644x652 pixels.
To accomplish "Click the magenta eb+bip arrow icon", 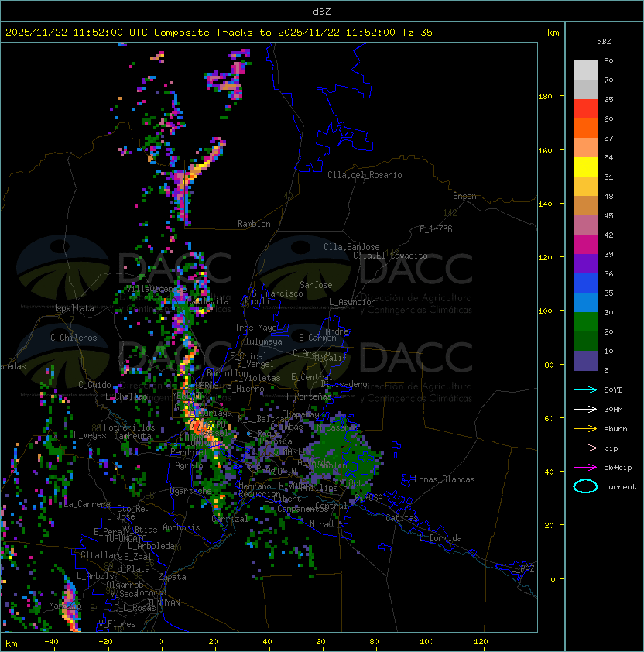I will click(585, 468).
